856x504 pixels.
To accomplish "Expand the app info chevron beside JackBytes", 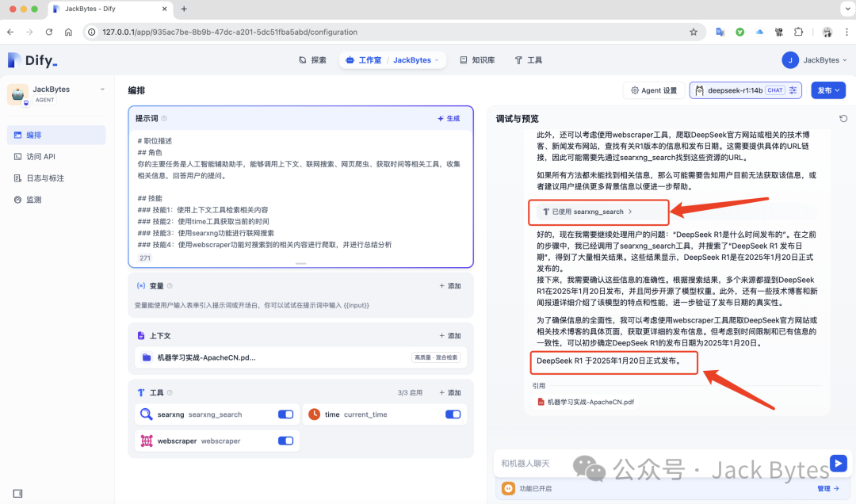I will (102, 89).
